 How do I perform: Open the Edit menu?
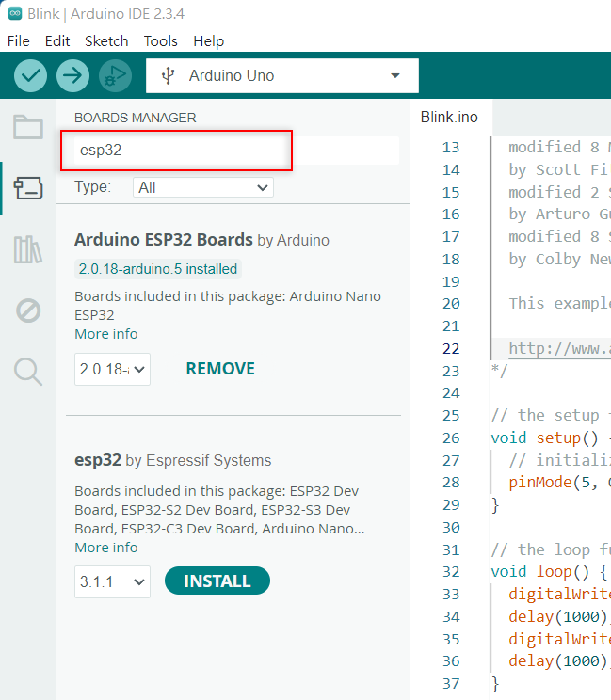tap(57, 41)
